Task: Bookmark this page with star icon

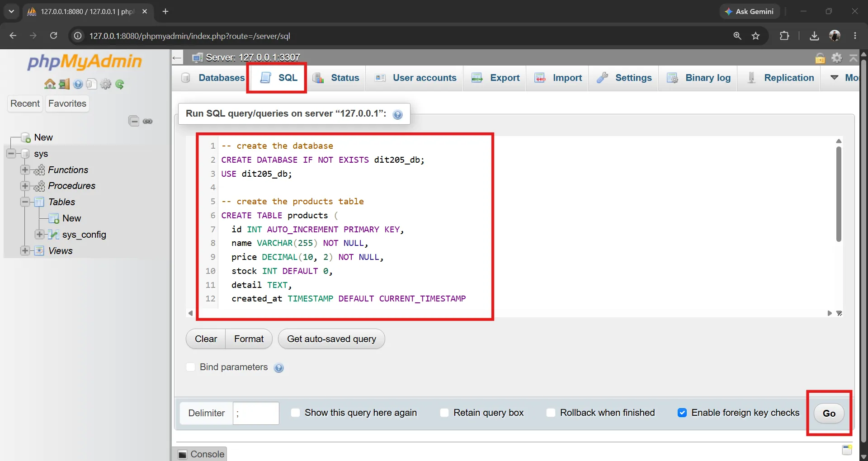Action: click(x=756, y=36)
